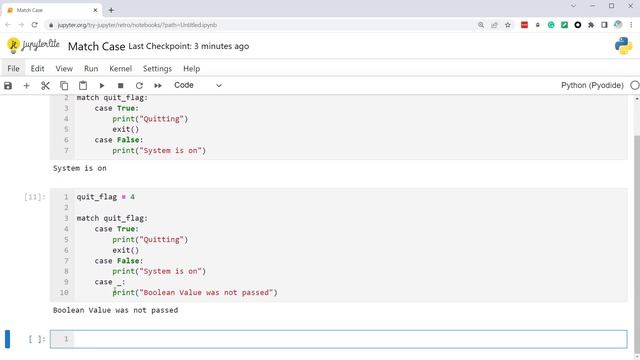Interrupt the kernel with stop icon
The width and height of the screenshot is (640, 360).
pyautogui.click(x=120, y=86)
